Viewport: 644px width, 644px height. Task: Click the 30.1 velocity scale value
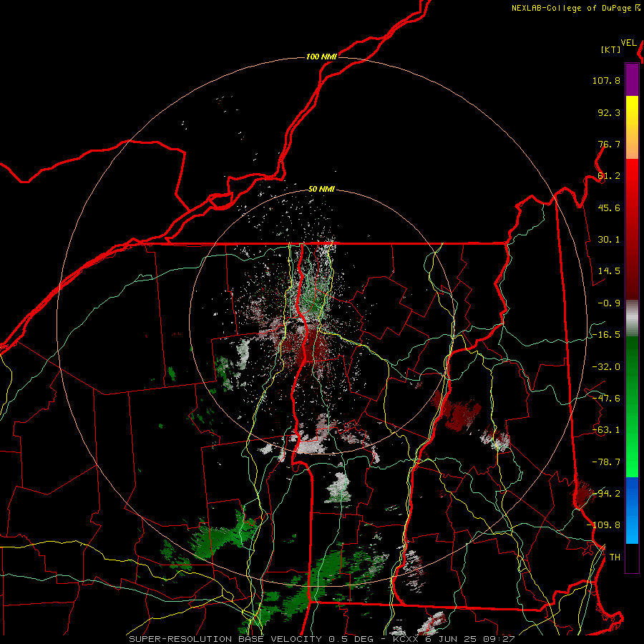pos(609,240)
